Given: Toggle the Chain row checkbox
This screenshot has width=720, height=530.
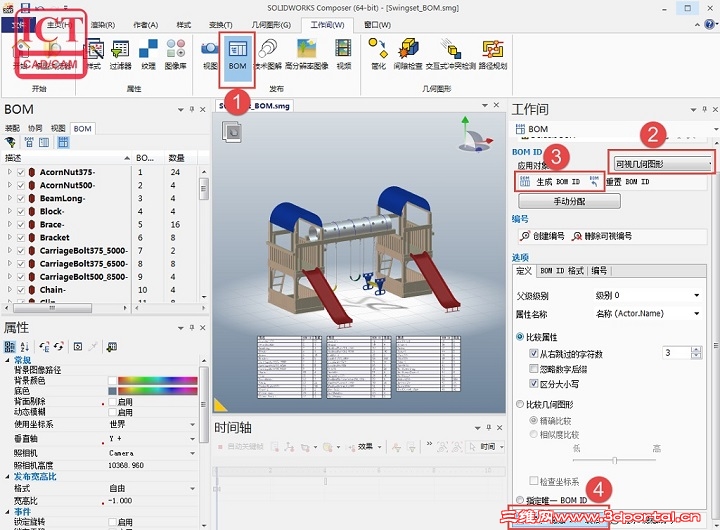Looking at the screenshot, I should coord(21,290).
